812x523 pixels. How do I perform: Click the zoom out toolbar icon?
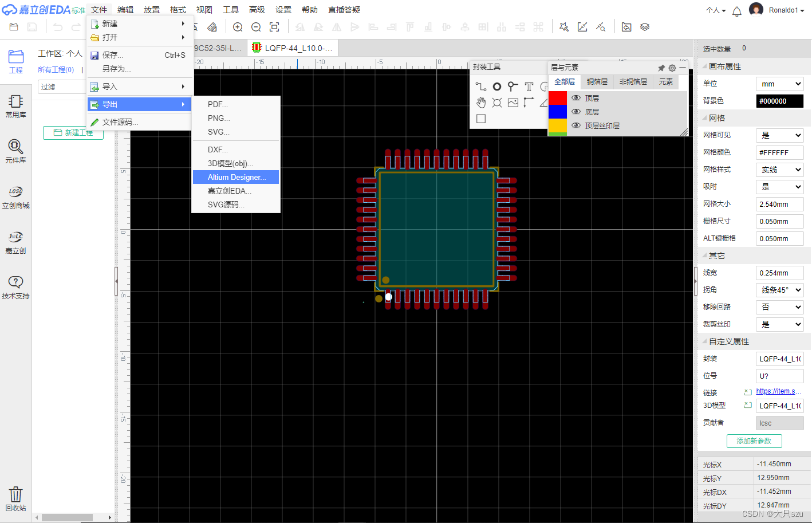257,27
